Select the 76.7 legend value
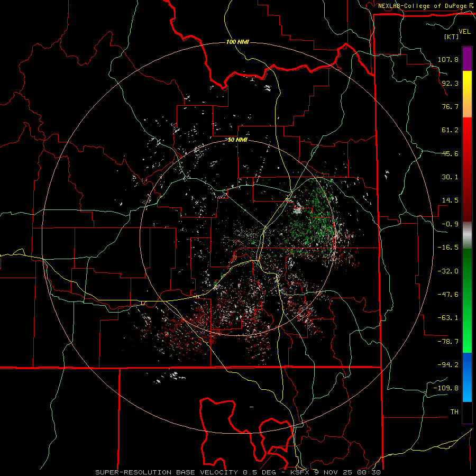 (450, 106)
